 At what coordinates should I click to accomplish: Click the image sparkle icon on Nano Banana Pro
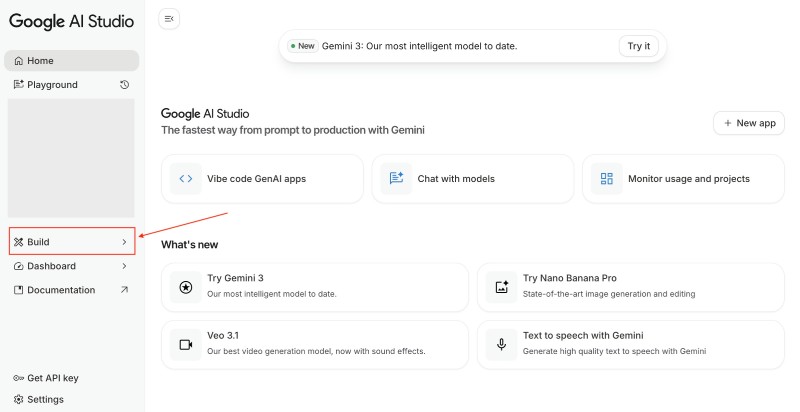click(x=502, y=287)
